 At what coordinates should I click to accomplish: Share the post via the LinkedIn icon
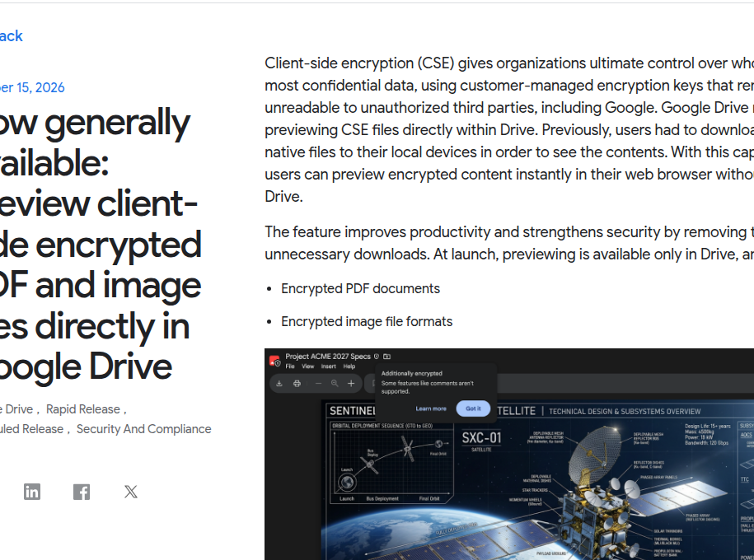pos(32,492)
